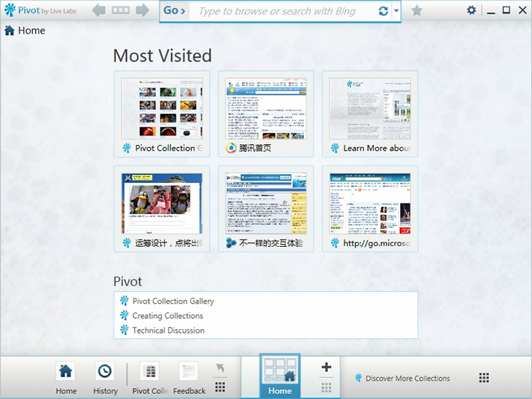Expand the grid menu at far right bottom

coord(484,378)
